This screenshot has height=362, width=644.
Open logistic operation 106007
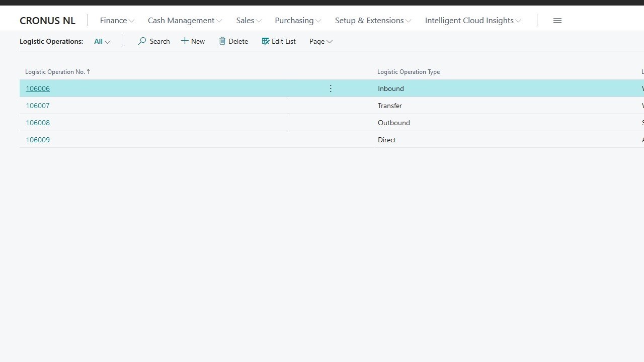(x=38, y=106)
